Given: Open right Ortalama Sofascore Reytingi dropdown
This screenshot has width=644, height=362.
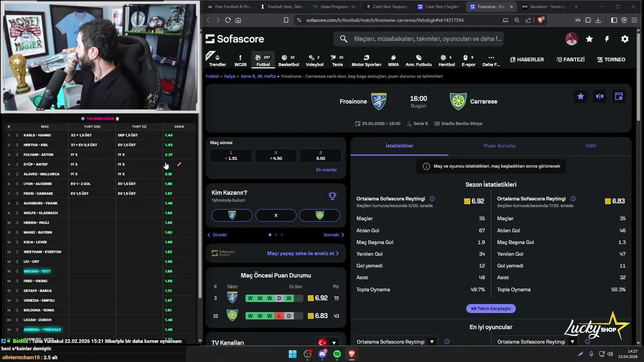Looking at the screenshot, I should (x=536, y=342).
